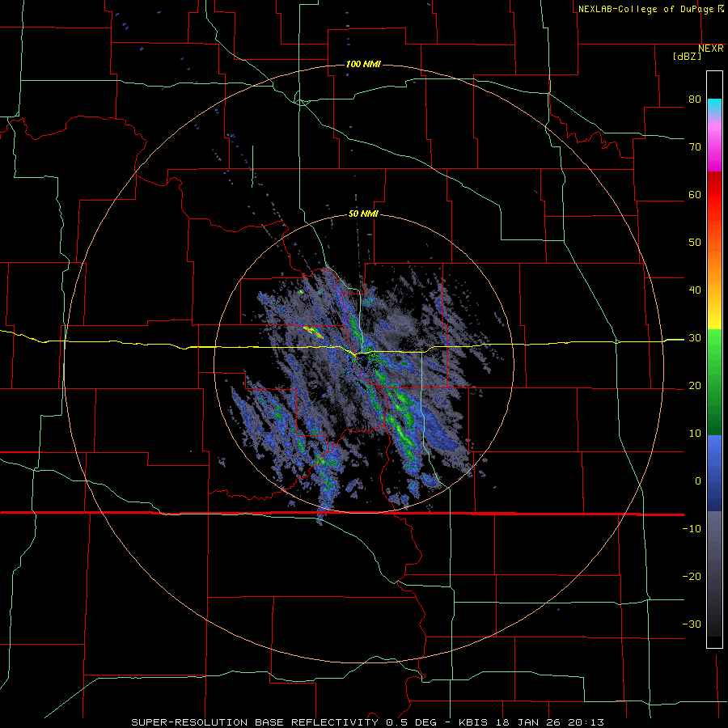Screen dimensions: 728x728
Task: Click the 50 dBZ scale value
Action: click(695, 243)
